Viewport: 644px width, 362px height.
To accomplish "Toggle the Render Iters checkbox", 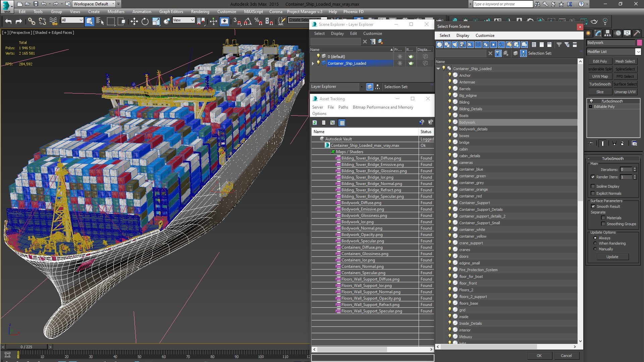I will tap(593, 177).
